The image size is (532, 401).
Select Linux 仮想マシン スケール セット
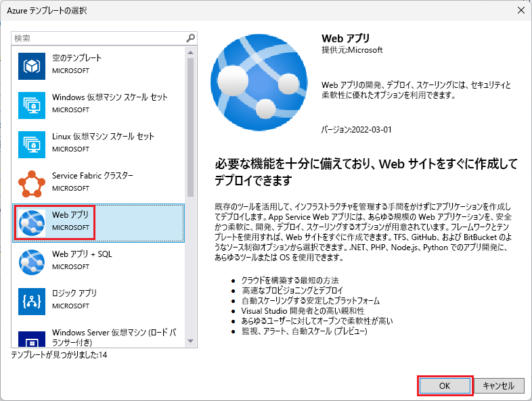click(98, 145)
